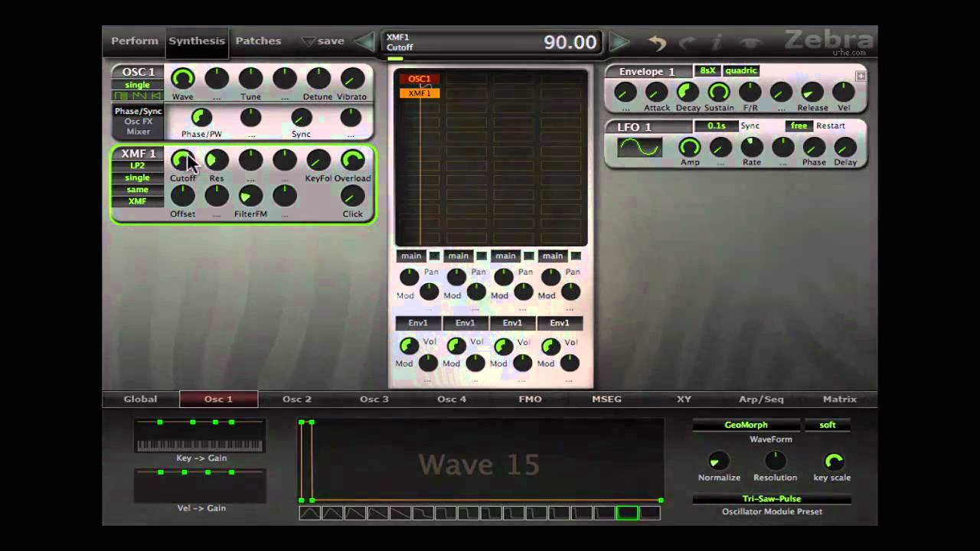Click the XMF 1 module header
The width and height of the screenshot is (980, 551).
pyautogui.click(x=139, y=153)
